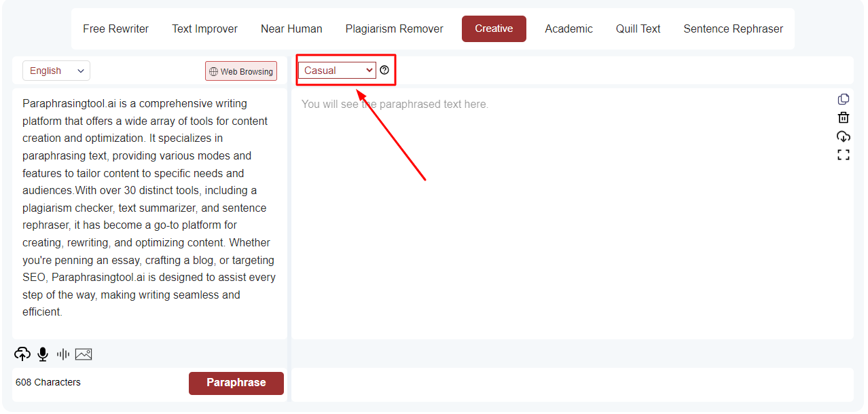
Task: Open the Sentence Rephraser tab
Action: (x=733, y=29)
